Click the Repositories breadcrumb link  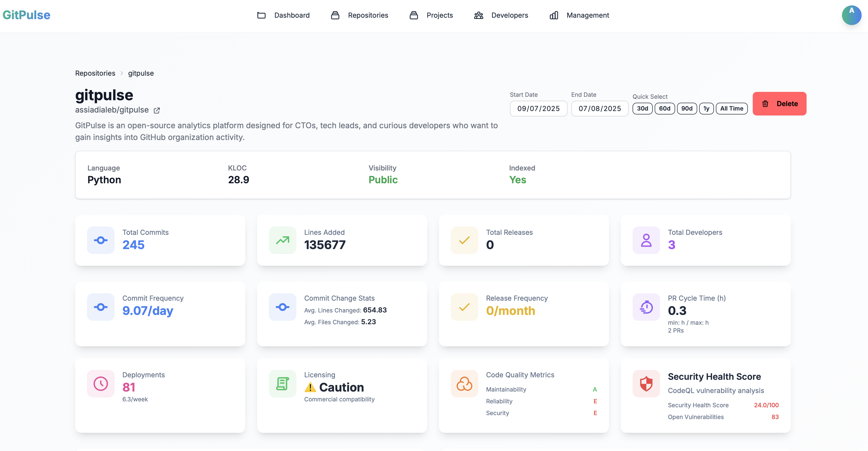click(x=95, y=73)
